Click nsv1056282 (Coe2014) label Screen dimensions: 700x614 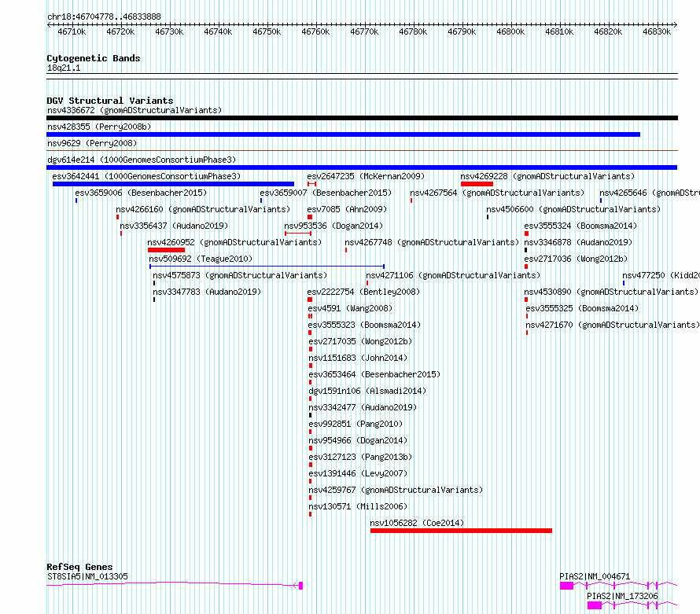point(417,523)
